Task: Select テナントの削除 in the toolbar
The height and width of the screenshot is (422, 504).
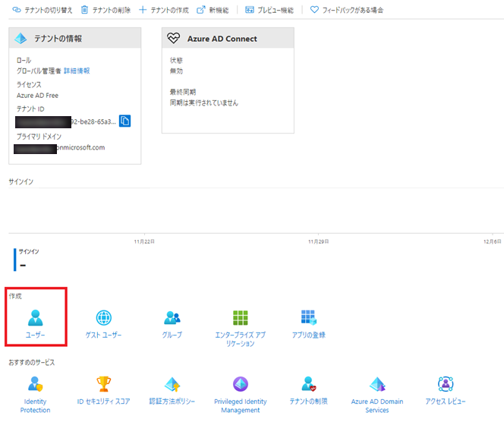Action: [112, 10]
